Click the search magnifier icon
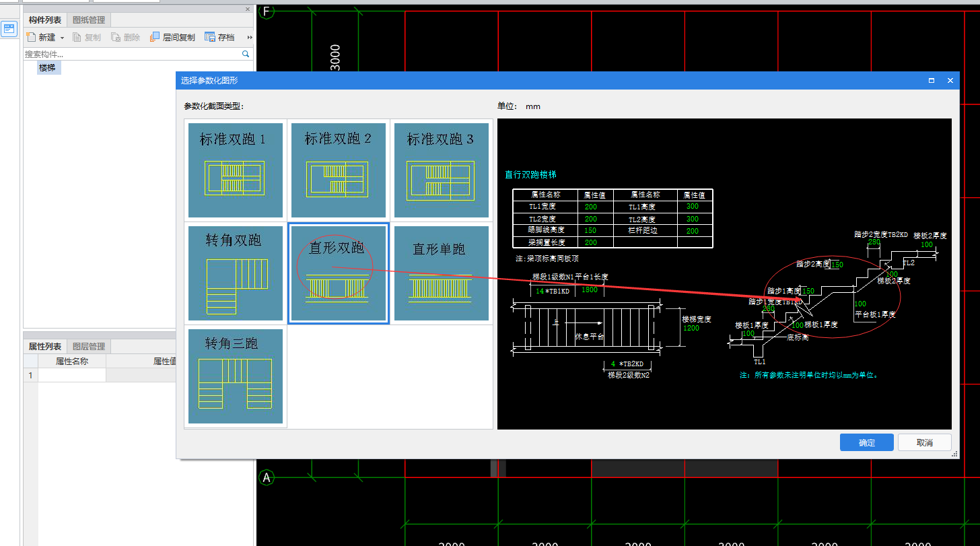This screenshot has width=980, height=546. click(x=246, y=54)
